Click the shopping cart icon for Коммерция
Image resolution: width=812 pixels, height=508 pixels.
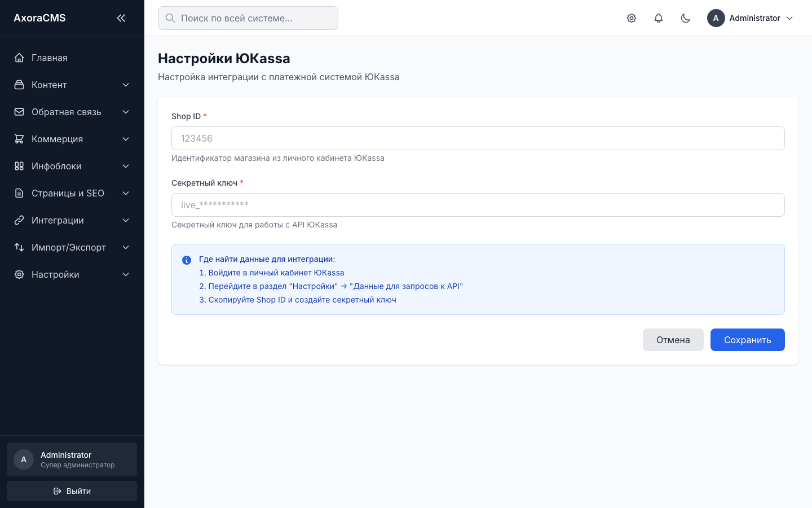pyautogui.click(x=19, y=139)
